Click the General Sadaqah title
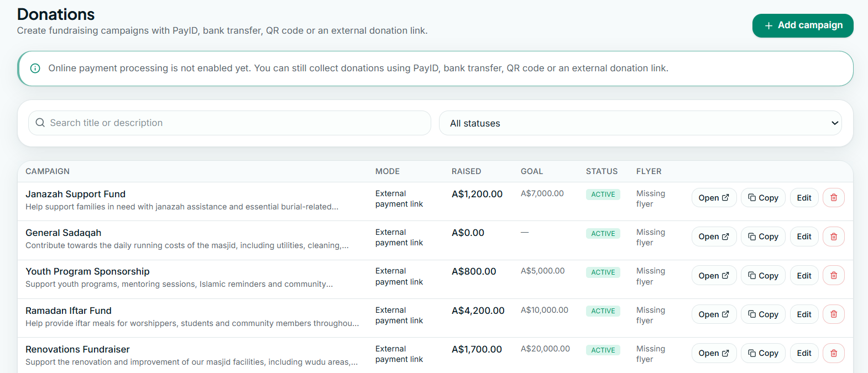Viewport: 868px width, 373px height. [x=63, y=233]
